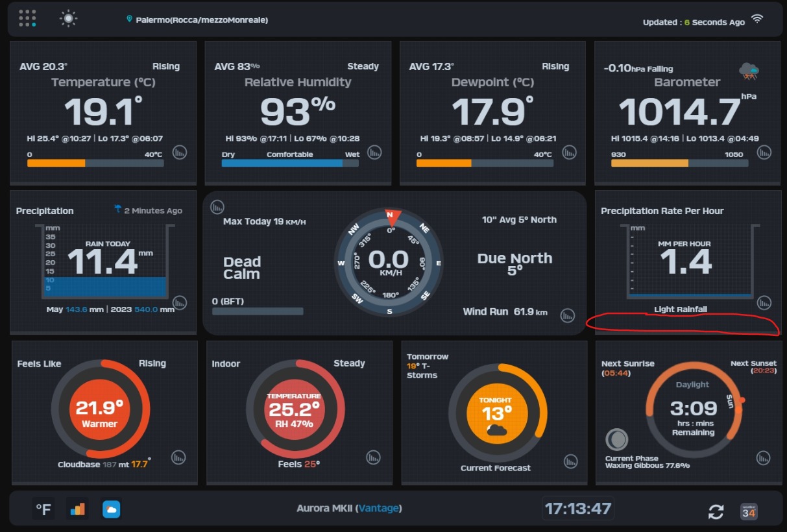Viewport: 787px width, 532px height.
Task: Open the Temperature panel chart icon
Action: pos(180,152)
